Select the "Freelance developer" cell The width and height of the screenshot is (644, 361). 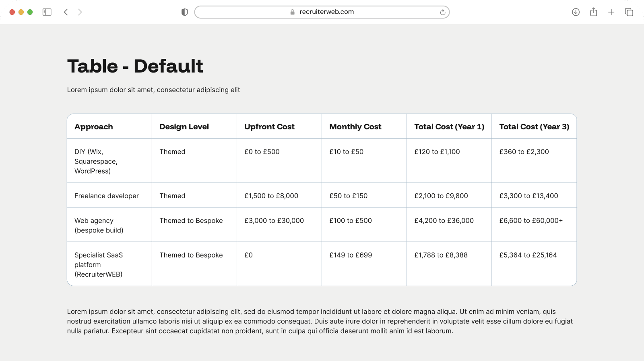pyautogui.click(x=109, y=195)
